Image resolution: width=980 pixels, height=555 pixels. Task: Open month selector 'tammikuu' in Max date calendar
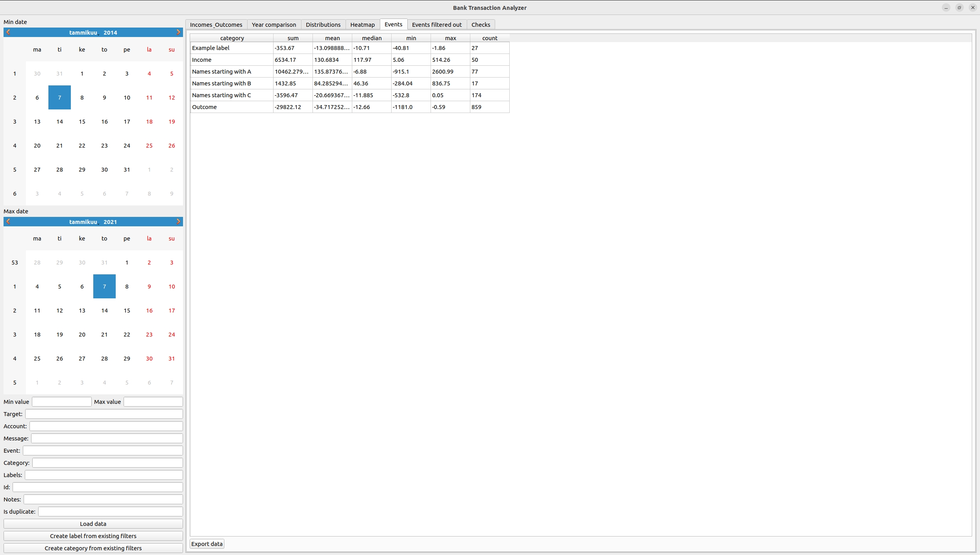pyautogui.click(x=83, y=222)
